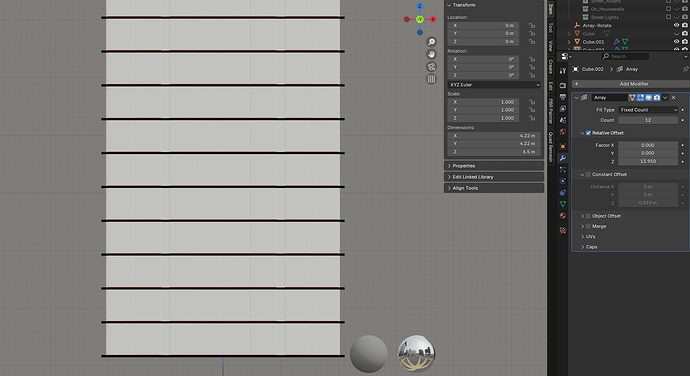690x376 pixels.
Task: Open the Particles properties tab icon
Action: click(562, 170)
